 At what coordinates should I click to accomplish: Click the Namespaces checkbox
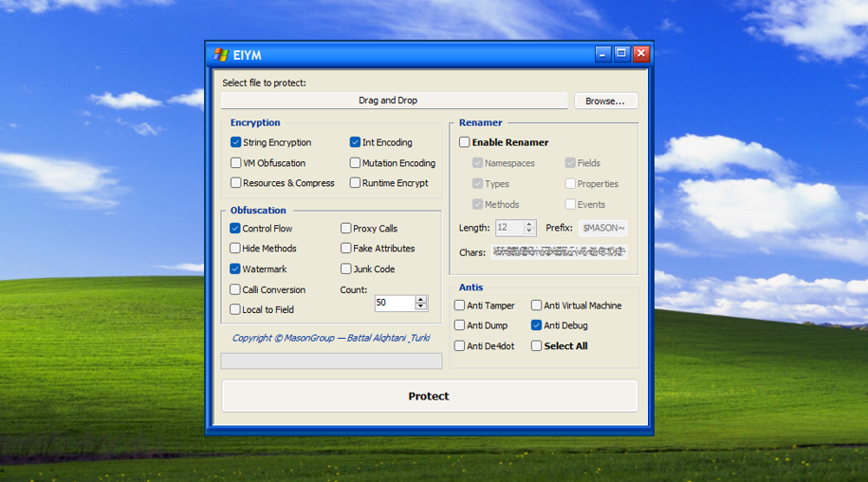point(478,162)
